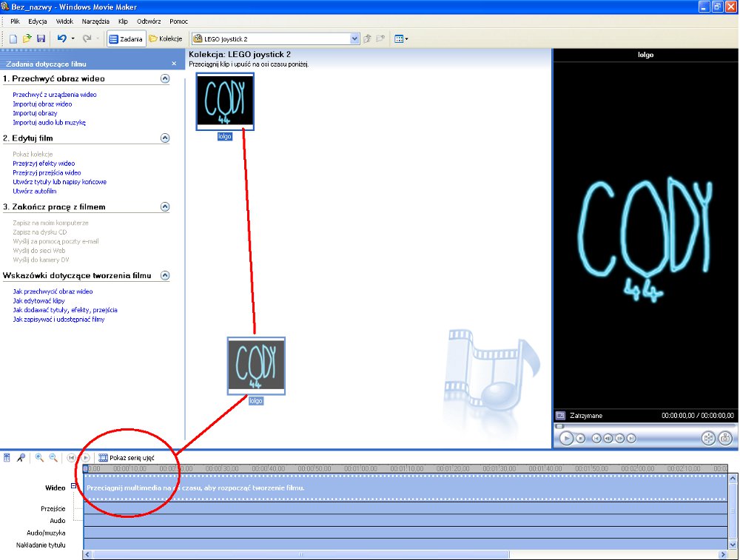
Task: Open Przejrzyj efekty wideo link
Action: [44, 163]
